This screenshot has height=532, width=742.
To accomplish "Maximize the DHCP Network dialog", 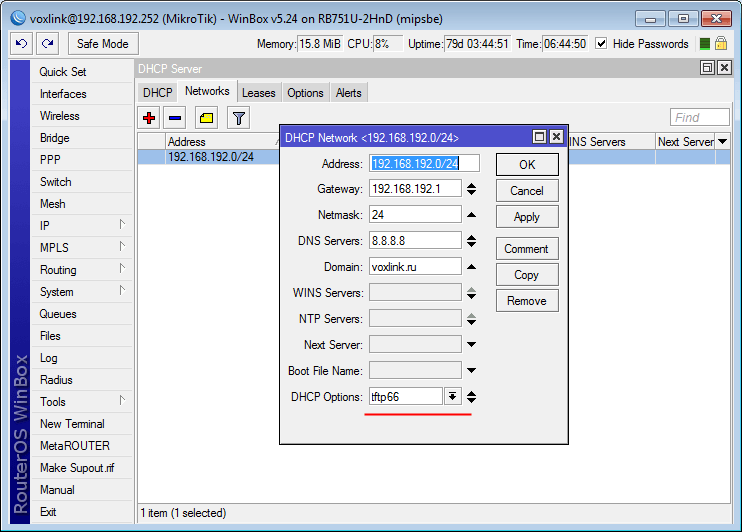I will pos(539,137).
